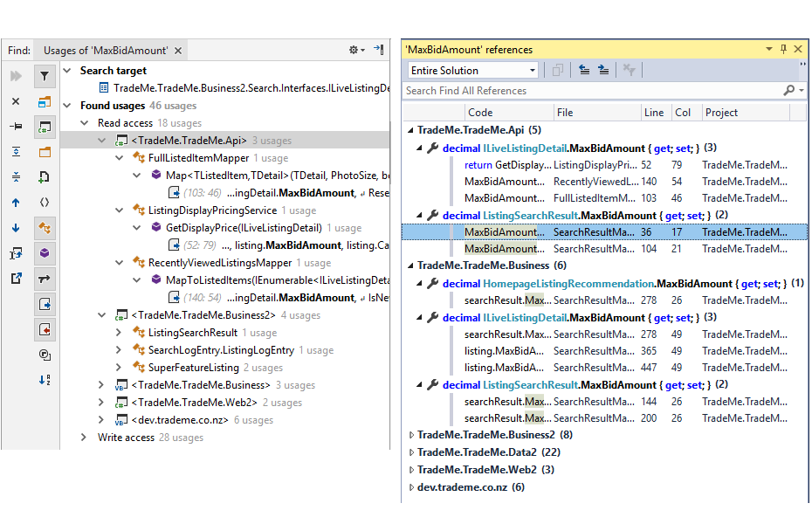Click the collapse all icon in Find sidebar

point(16,177)
